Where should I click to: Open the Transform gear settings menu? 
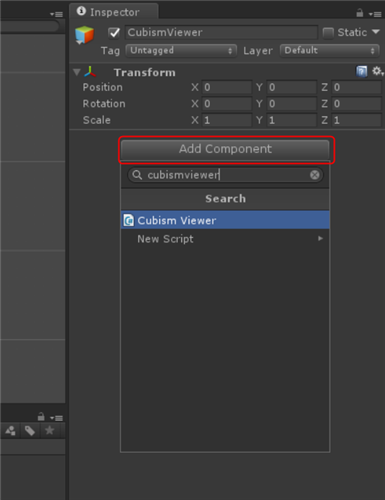click(x=377, y=71)
